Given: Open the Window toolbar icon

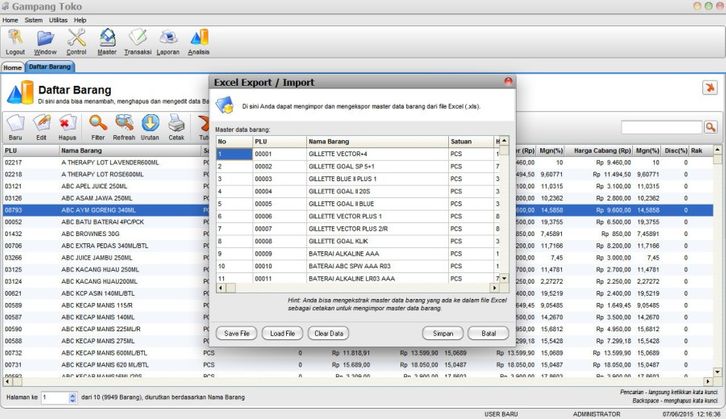Looking at the screenshot, I should coord(45,40).
